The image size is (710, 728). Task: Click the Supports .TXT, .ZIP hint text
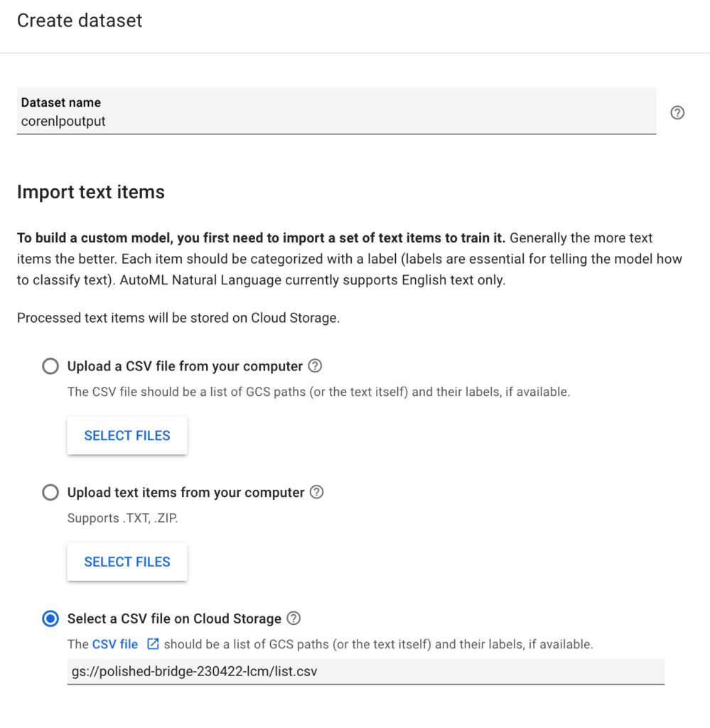[x=122, y=518]
